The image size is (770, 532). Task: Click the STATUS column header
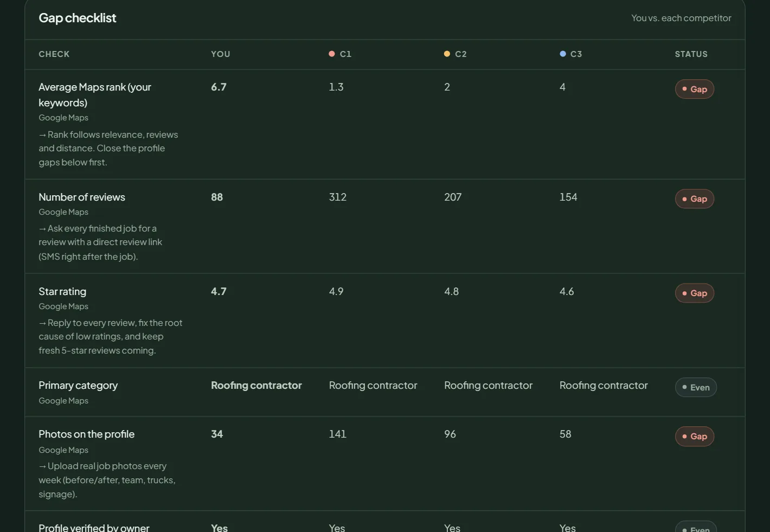(691, 54)
